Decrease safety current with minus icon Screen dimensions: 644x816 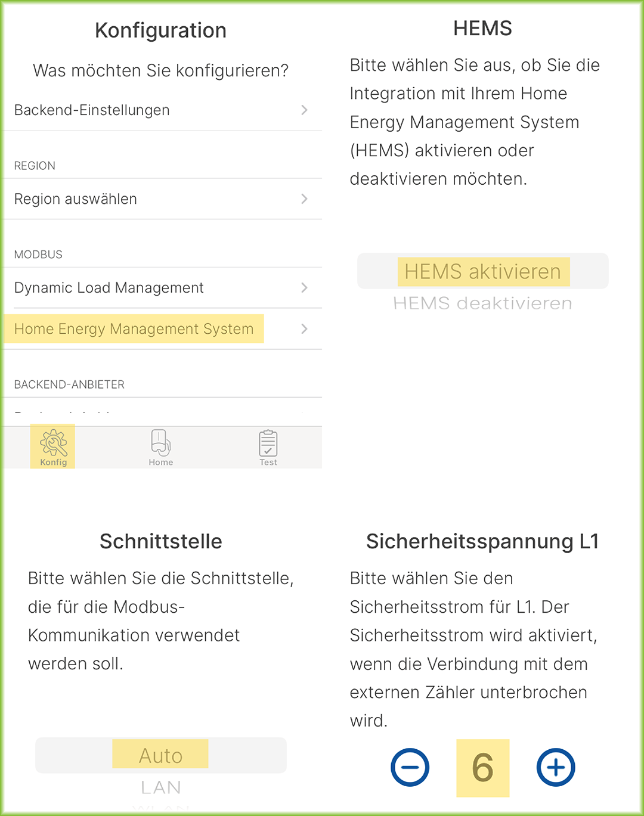[x=410, y=767]
